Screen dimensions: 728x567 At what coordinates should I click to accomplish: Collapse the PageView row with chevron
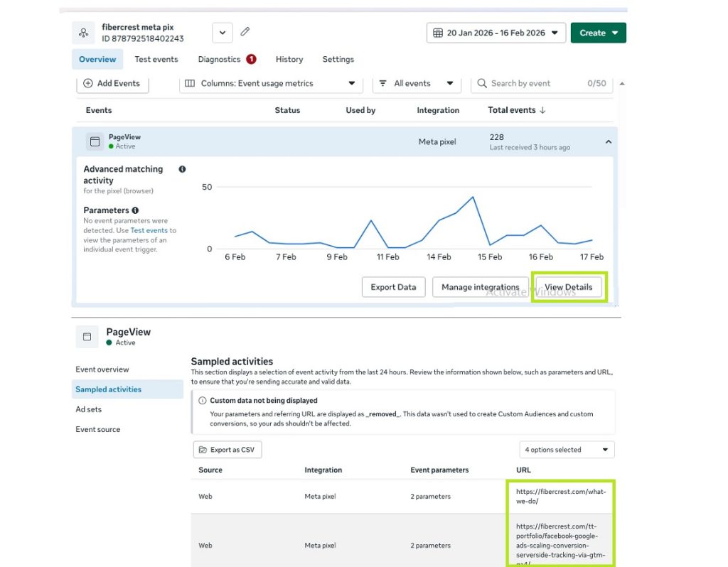pyautogui.click(x=609, y=142)
